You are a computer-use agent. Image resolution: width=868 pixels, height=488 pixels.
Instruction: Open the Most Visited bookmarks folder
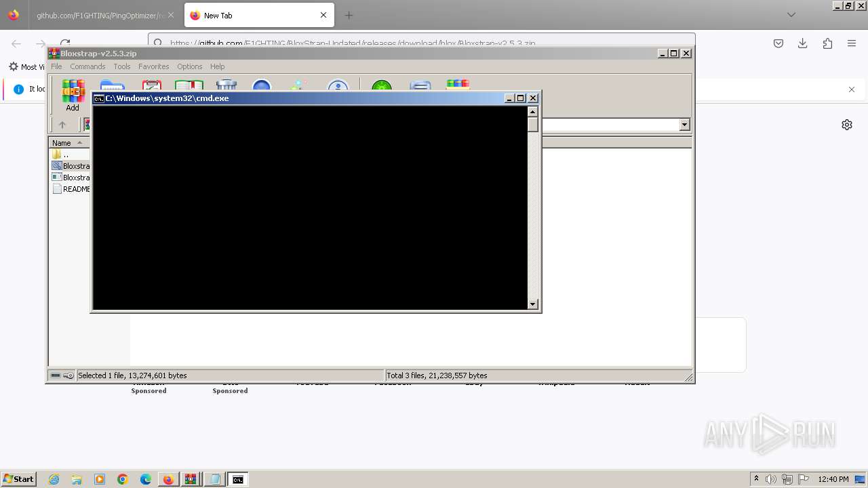[x=27, y=67]
